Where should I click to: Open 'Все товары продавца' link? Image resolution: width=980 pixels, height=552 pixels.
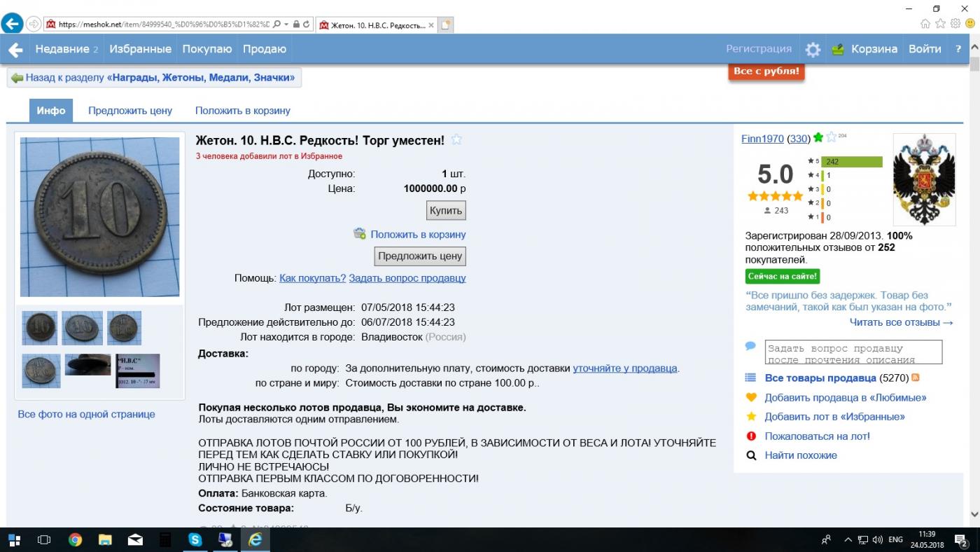point(820,378)
